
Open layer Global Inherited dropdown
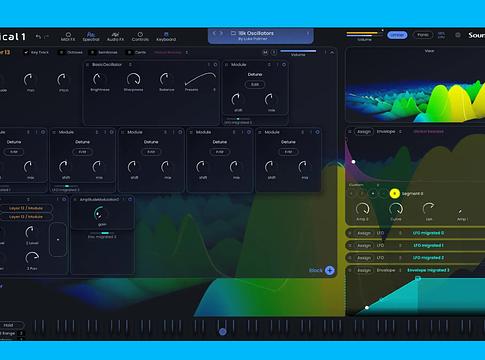tap(171, 52)
